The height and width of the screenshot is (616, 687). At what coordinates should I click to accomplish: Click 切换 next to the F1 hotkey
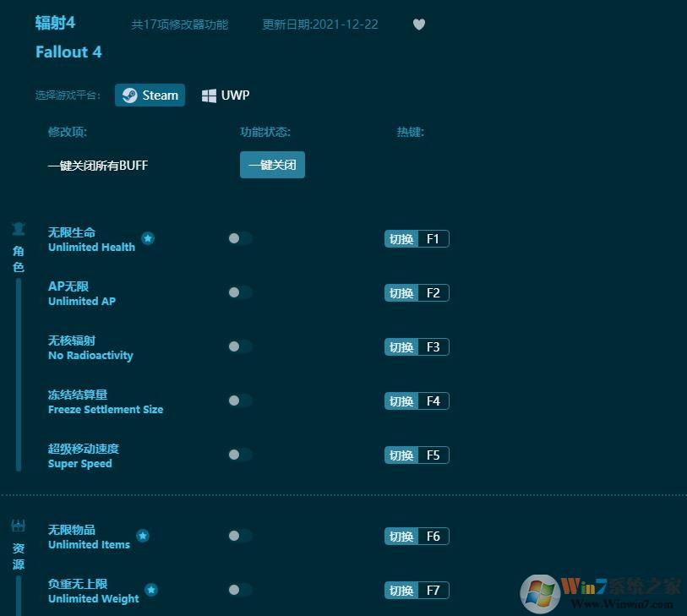[x=400, y=238]
